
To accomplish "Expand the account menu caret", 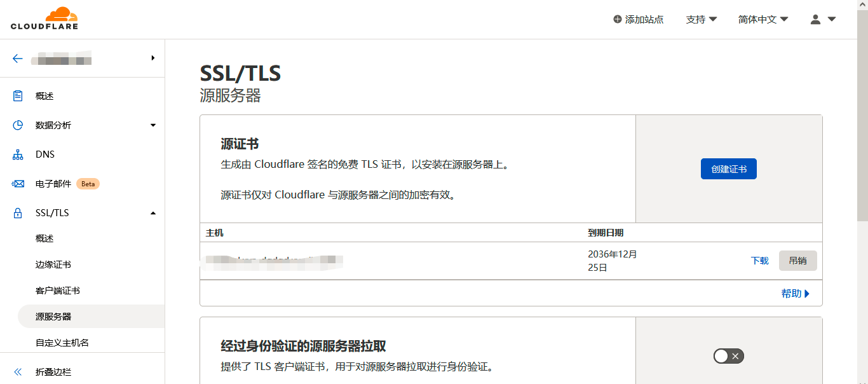I will click(x=832, y=19).
